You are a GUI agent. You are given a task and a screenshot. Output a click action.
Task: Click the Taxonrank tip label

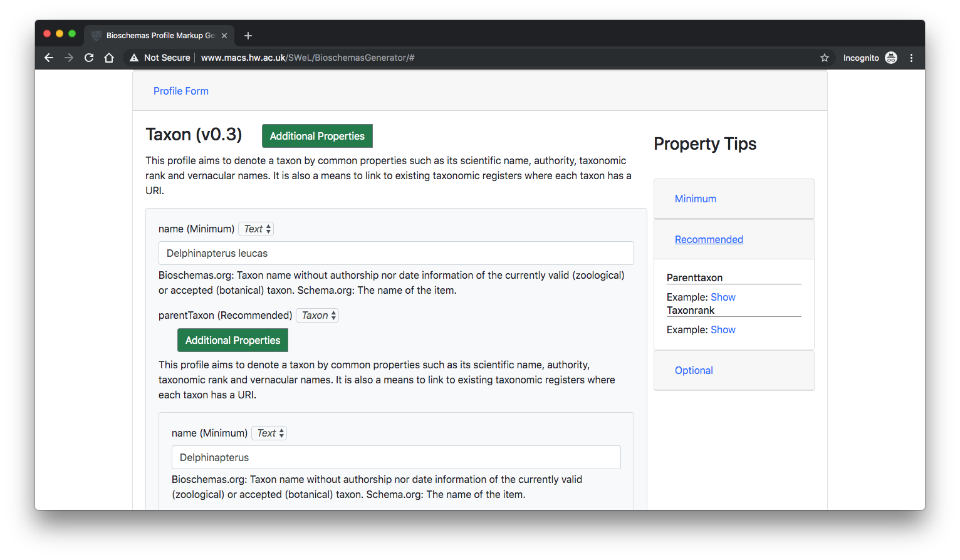(691, 310)
